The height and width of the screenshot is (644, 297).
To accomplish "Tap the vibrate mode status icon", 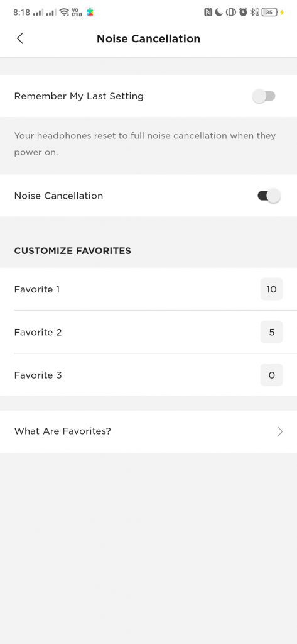I will coord(231,13).
